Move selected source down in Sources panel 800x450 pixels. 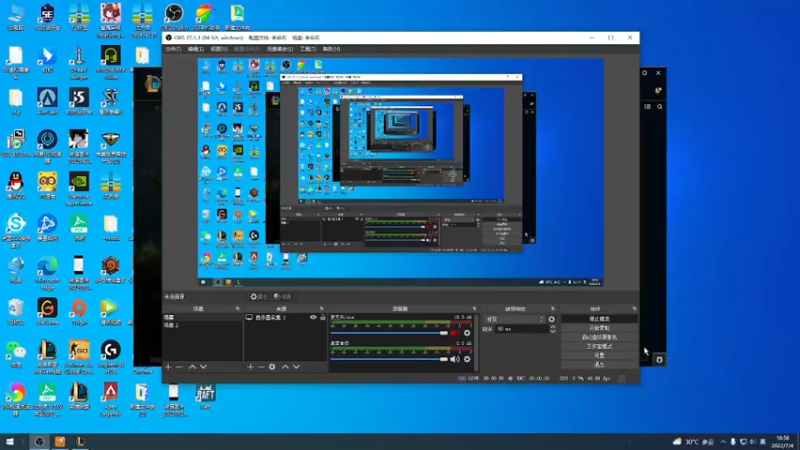click(296, 367)
